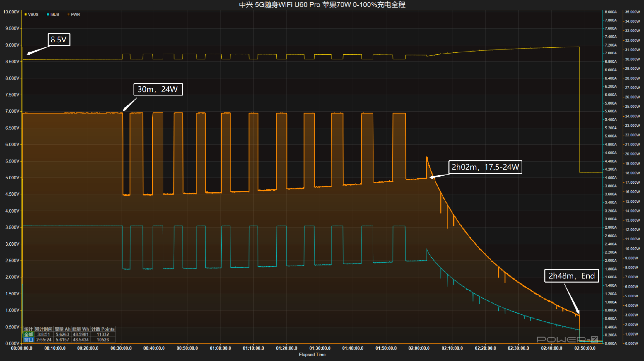Click the 8.000A current axis label
Image resolution: width=644 pixels, height=361 pixels.
click(x=610, y=12)
